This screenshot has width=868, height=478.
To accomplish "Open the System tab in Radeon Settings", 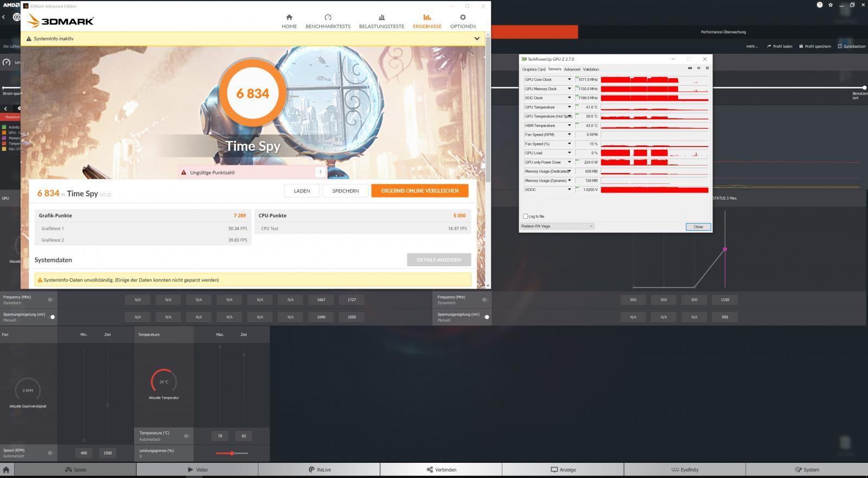I will coord(807,470).
